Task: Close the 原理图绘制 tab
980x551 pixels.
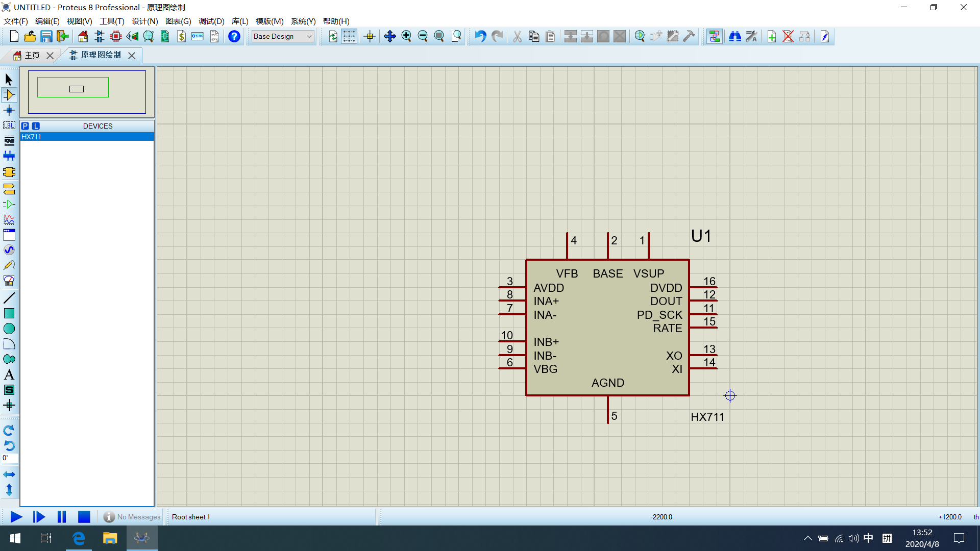Action: click(132, 55)
